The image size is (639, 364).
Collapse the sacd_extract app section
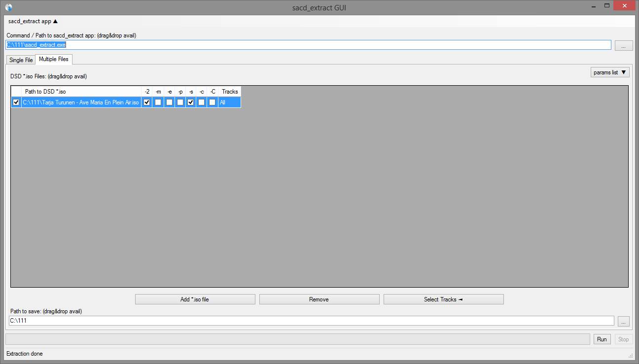(33, 21)
